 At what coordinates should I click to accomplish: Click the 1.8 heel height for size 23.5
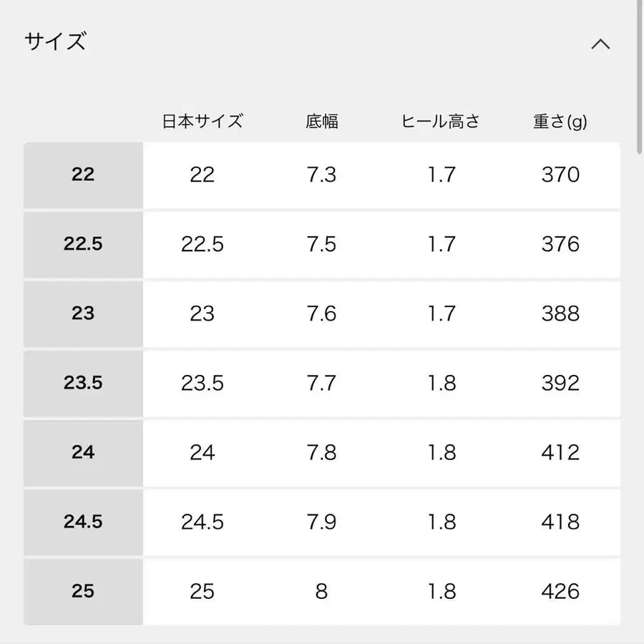tap(441, 384)
